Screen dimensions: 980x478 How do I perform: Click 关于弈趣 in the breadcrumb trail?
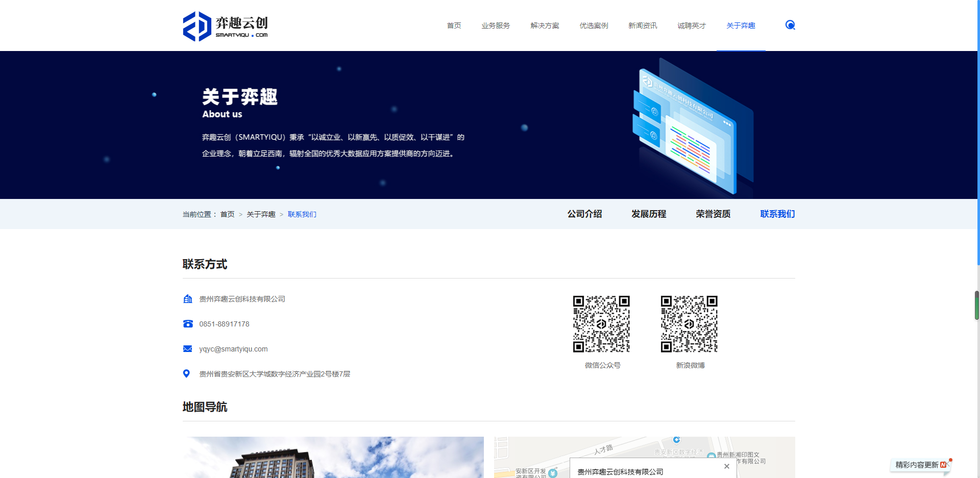tap(261, 214)
